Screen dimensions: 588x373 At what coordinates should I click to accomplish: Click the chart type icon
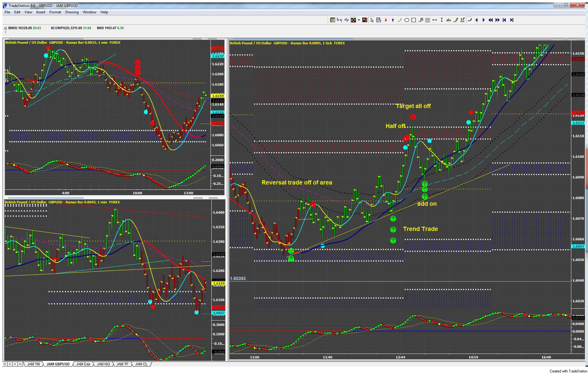pyautogui.click(x=353, y=20)
